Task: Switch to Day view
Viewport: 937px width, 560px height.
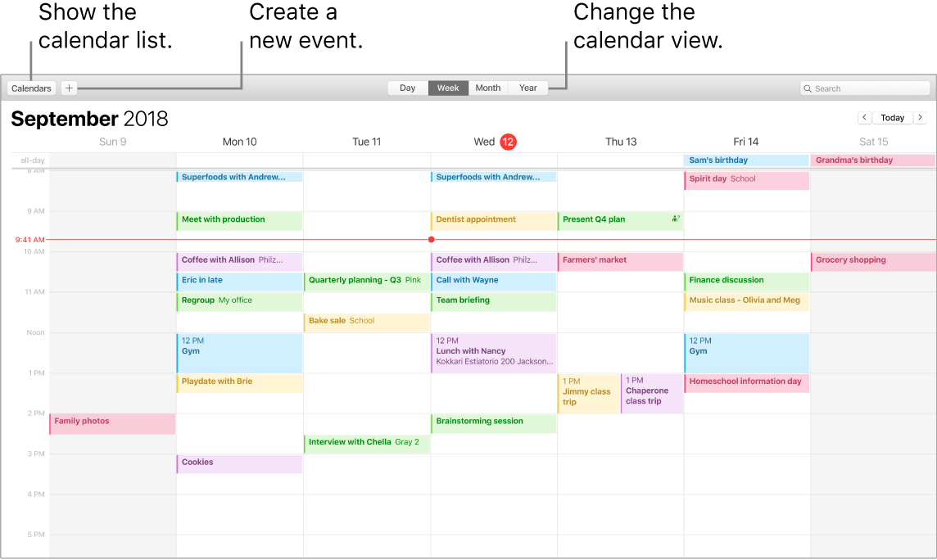Action: tap(407, 88)
